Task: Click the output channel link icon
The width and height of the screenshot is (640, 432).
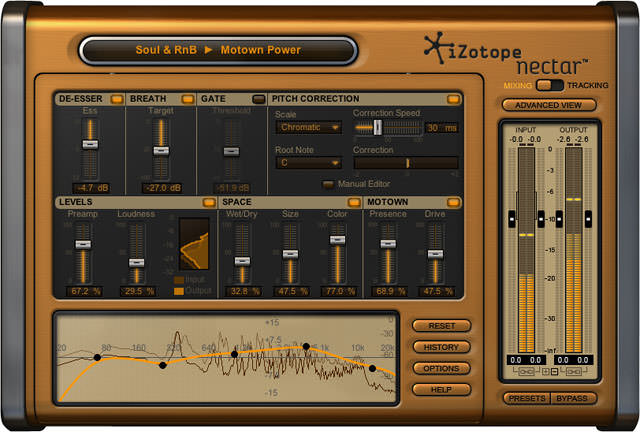Action: 573,372
